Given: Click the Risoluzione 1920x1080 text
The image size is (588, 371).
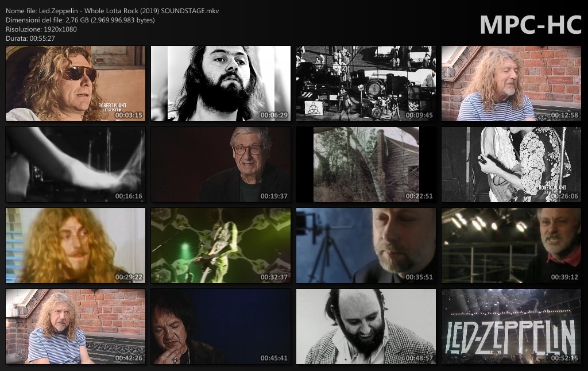Looking at the screenshot, I should coord(41,29).
